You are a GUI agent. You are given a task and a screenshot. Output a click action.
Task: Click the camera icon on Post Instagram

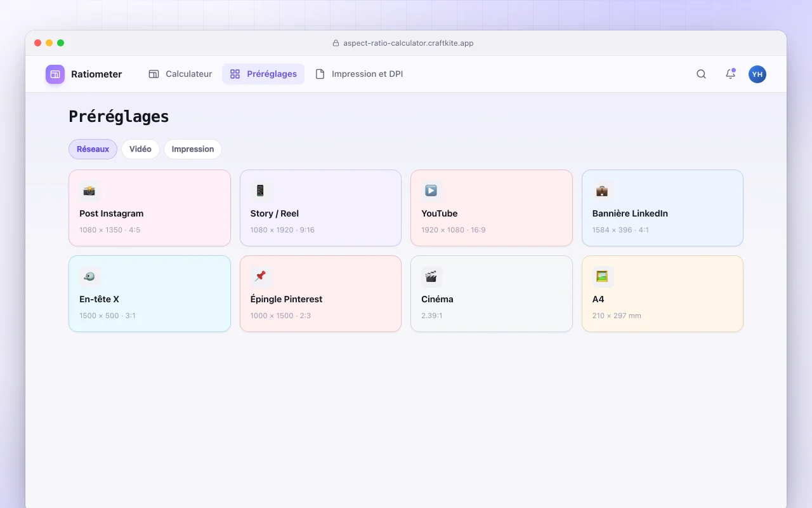pos(89,190)
